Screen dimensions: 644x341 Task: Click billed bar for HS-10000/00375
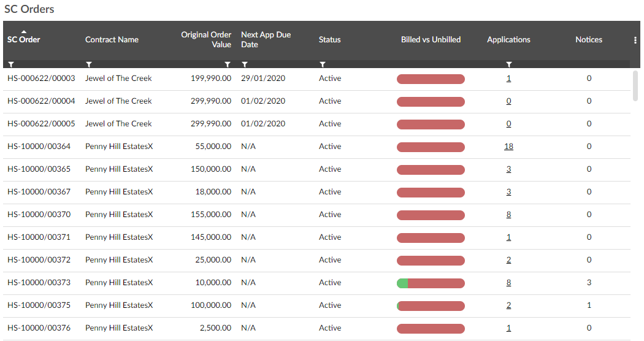point(431,305)
